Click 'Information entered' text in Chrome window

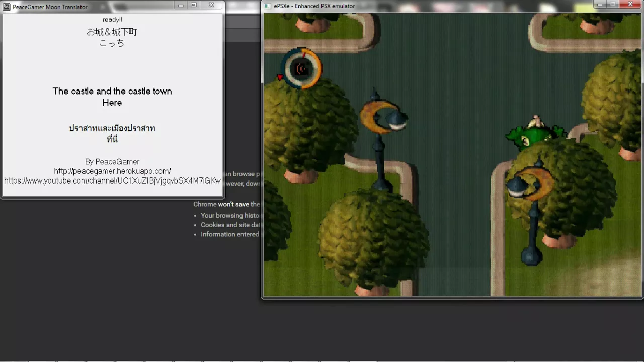click(x=230, y=234)
